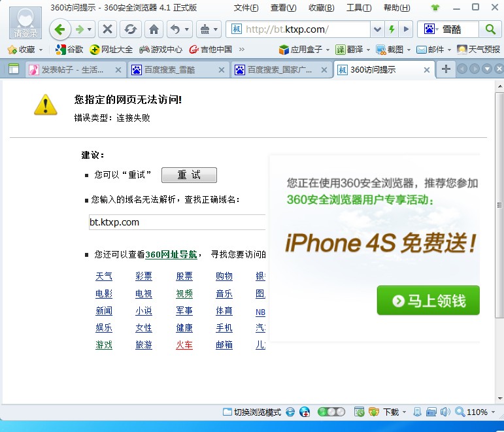Click the green shirt skin icon

(x=435, y=7)
